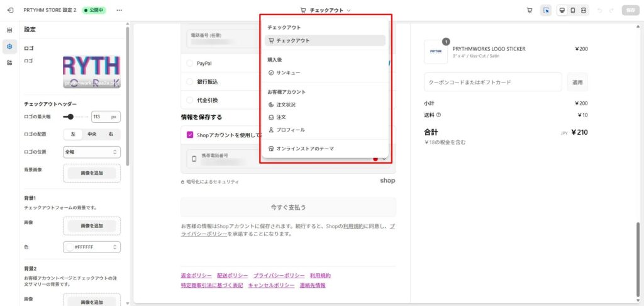Click the 今すぐ支払う pay button
This screenshot has height=306, width=644.
pyautogui.click(x=288, y=207)
